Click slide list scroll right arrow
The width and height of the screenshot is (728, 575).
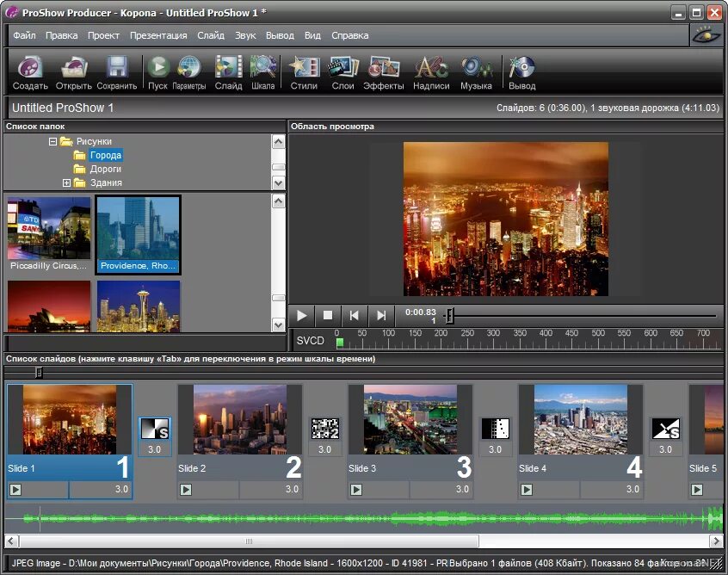tap(715, 541)
